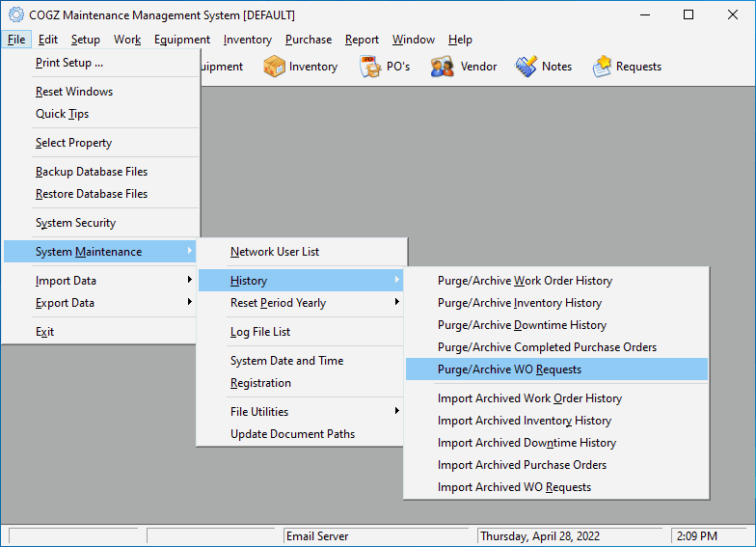Open the Work menu
This screenshot has width=756, height=547.
point(127,40)
